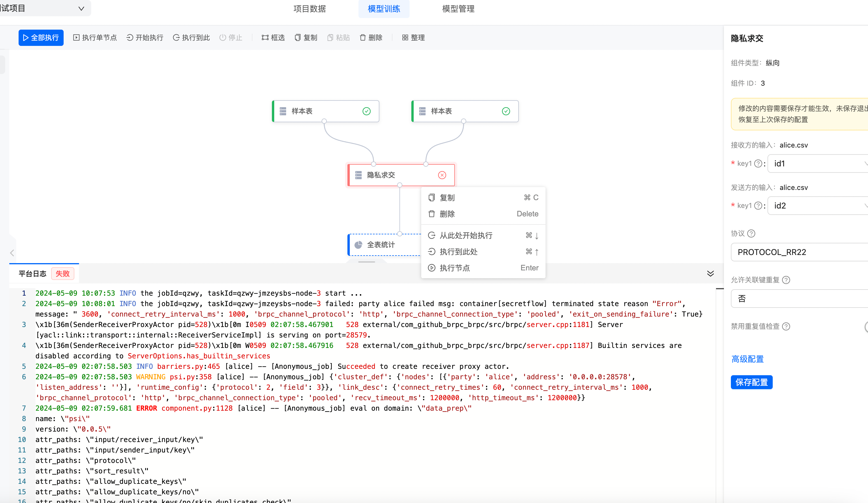Open the 允许关联键重复 dropdown showing 否

pos(799,299)
